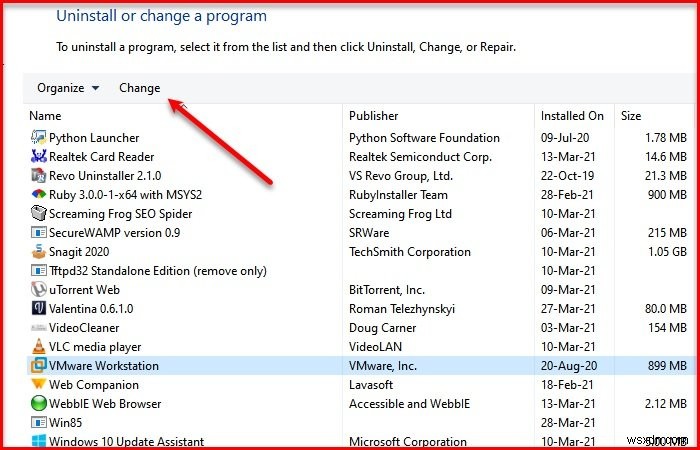Select Revo Uninstaller 2.1.0 row name

[105, 176]
